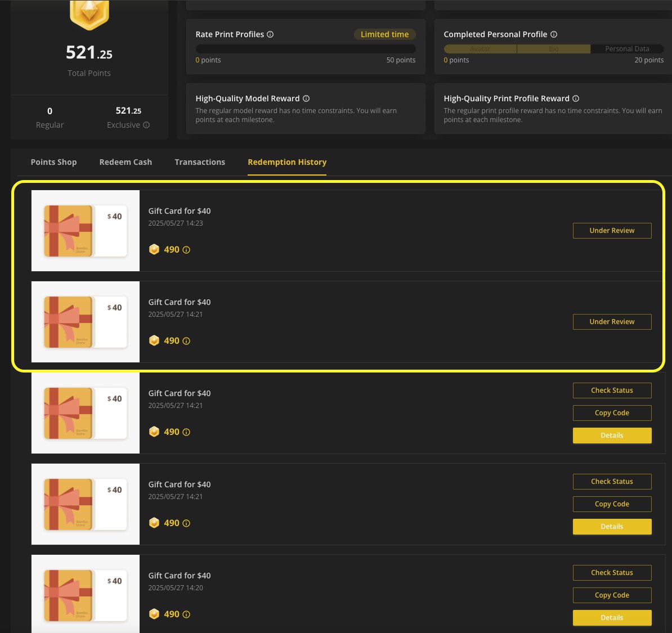Click the Avatar segment of the profile bar

pyautogui.click(x=480, y=49)
